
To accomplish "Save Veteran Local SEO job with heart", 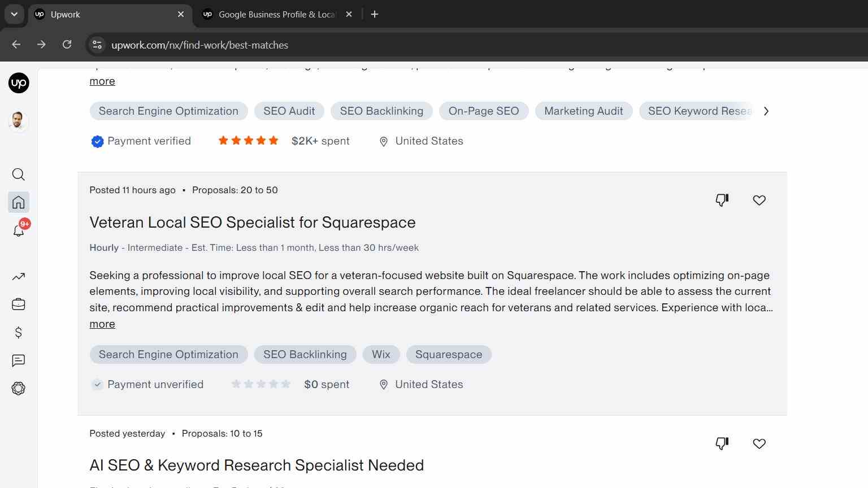I will (759, 200).
